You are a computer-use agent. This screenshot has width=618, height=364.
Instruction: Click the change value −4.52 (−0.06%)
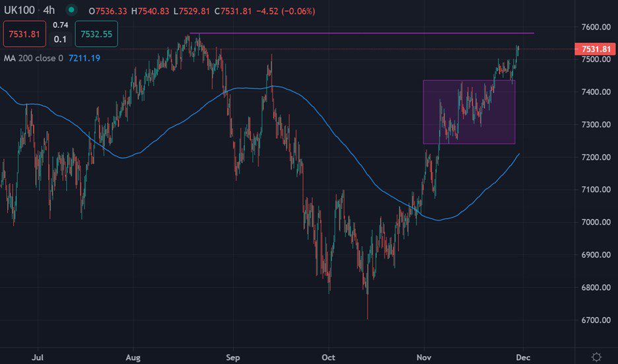coord(286,11)
